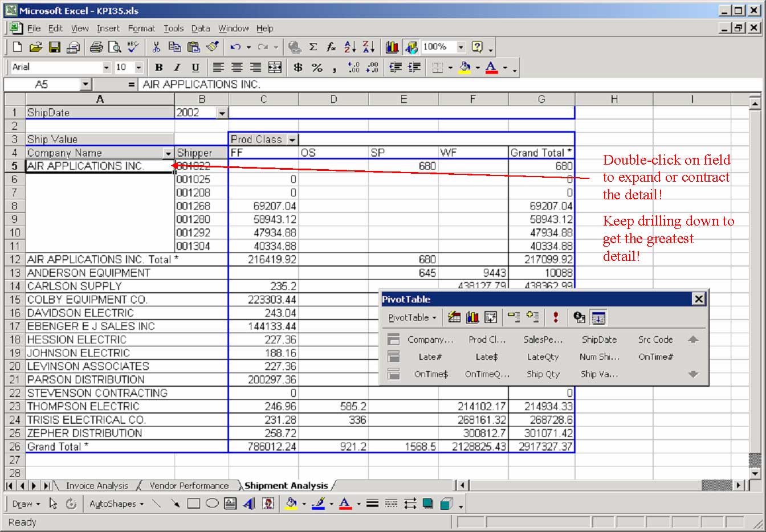766x532 pixels.
Task: Open the Draw menu button
Action: pos(26,504)
